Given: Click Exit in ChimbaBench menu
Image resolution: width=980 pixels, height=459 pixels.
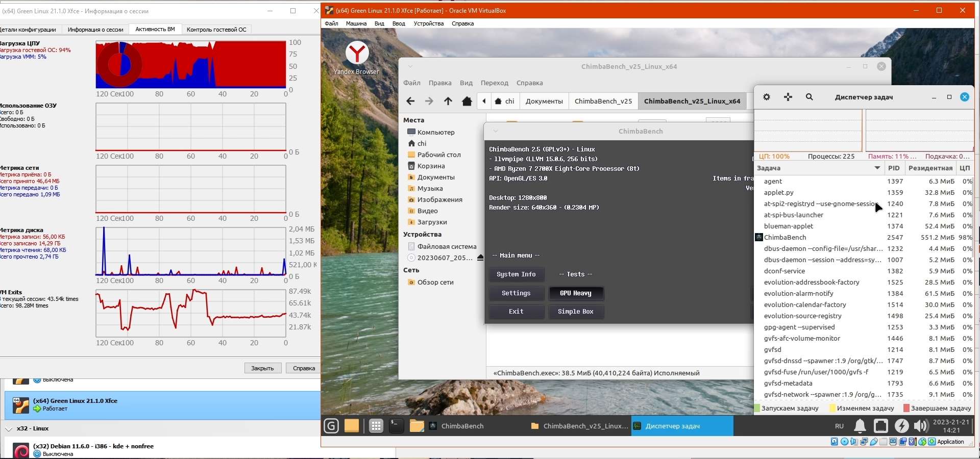Looking at the screenshot, I should pos(516,312).
